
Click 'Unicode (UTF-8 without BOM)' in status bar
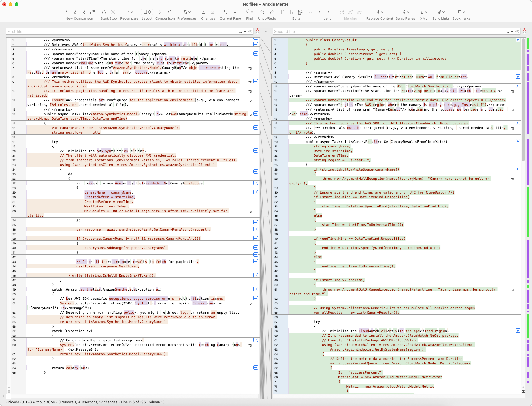click(x=30, y=402)
